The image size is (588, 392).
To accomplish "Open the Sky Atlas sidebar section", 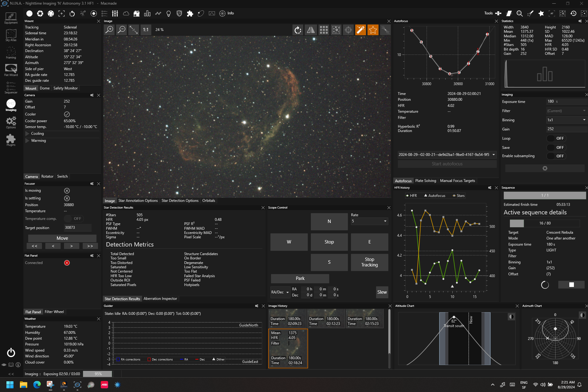I will 11,35.
